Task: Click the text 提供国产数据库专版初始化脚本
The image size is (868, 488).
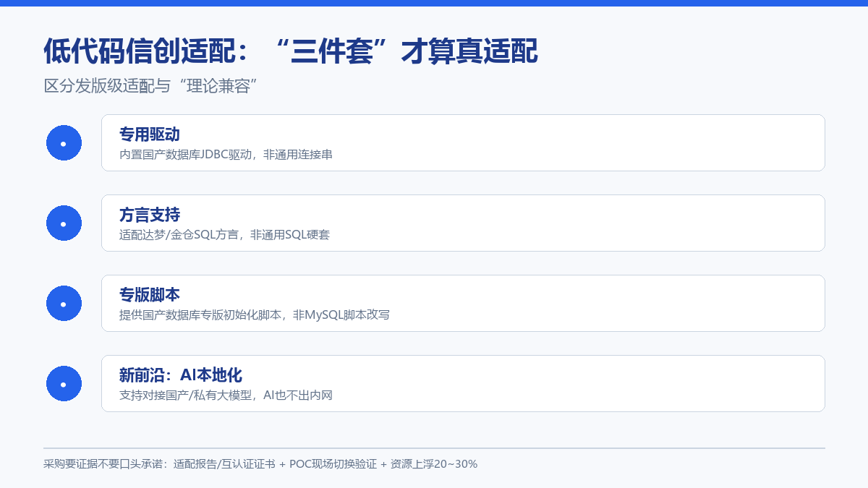Action: click(x=200, y=315)
